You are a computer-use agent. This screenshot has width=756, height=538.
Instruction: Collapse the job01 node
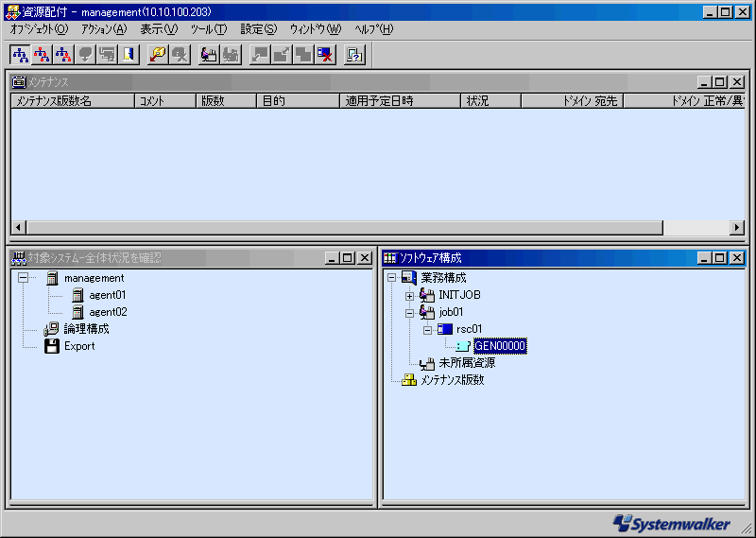coord(409,313)
